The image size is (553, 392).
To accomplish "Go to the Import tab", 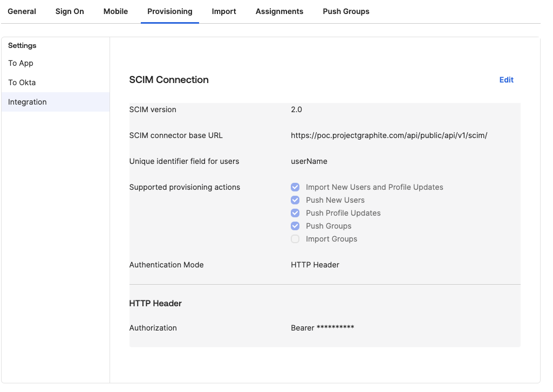I will pyautogui.click(x=224, y=11).
